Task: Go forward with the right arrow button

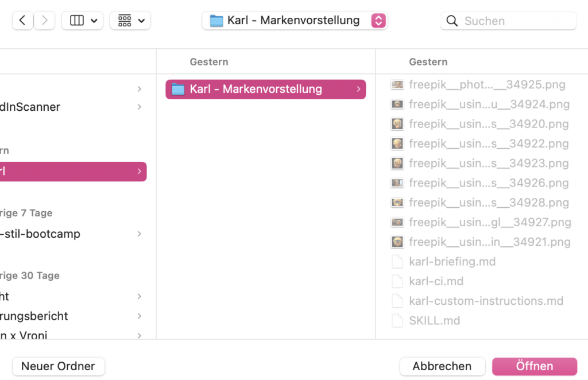Action: (44, 20)
